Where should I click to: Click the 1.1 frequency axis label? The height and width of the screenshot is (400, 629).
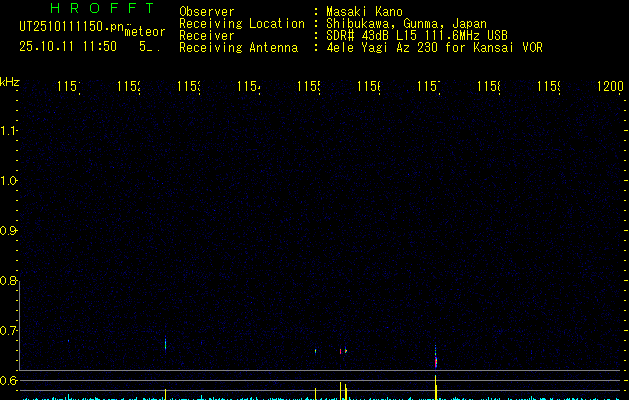point(8,130)
